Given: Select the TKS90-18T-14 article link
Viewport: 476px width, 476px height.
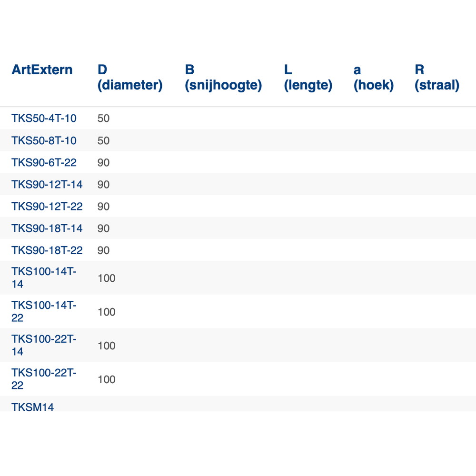Looking at the screenshot, I should 47,228.
